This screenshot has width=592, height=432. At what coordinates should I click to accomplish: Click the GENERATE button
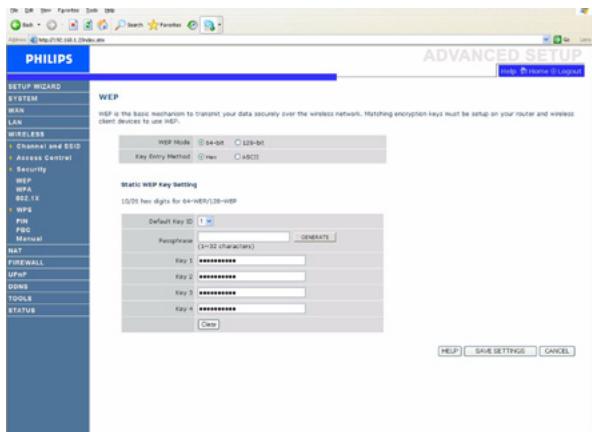(x=315, y=237)
